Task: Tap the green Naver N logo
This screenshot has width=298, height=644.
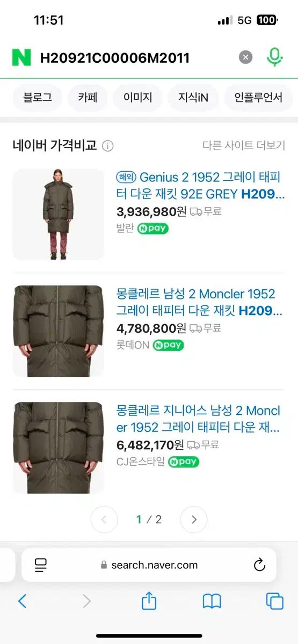Action: coord(21,57)
